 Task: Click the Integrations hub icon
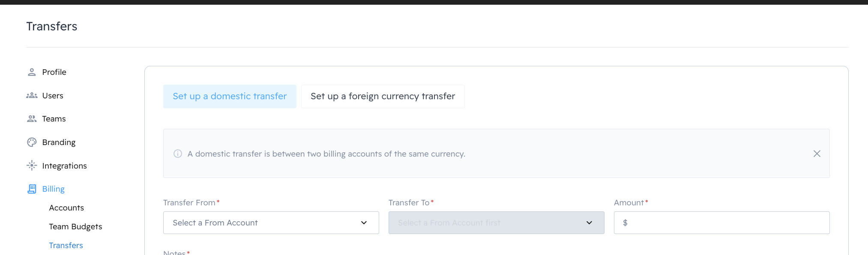click(32, 166)
